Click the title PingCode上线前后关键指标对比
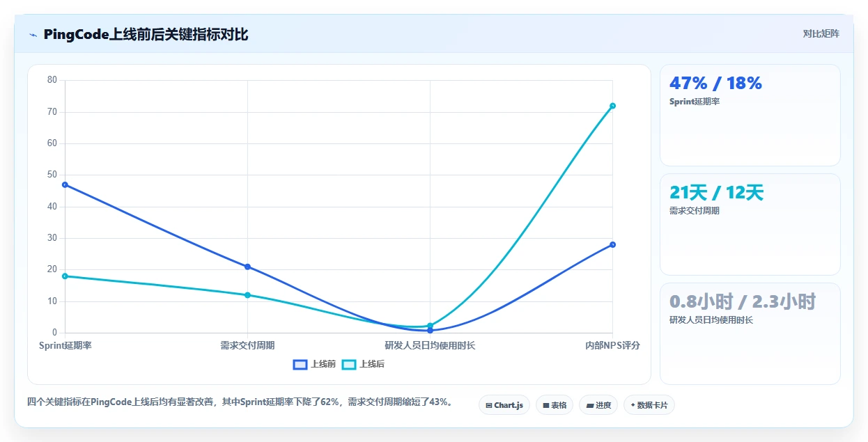 tap(146, 35)
